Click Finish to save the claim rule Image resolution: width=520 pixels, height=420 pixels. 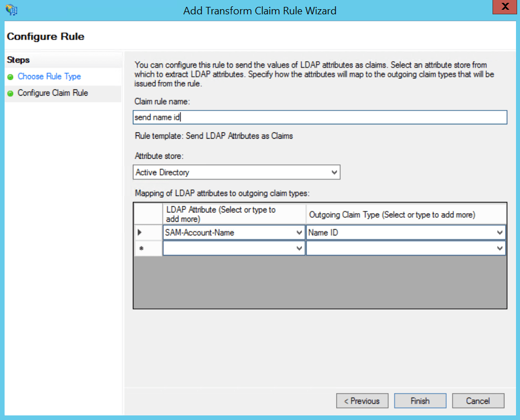point(420,401)
